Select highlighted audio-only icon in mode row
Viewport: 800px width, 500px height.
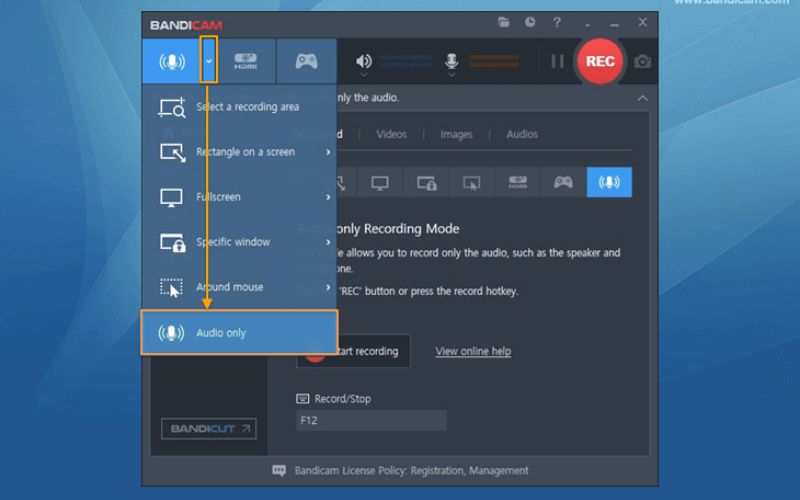[x=609, y=183]
